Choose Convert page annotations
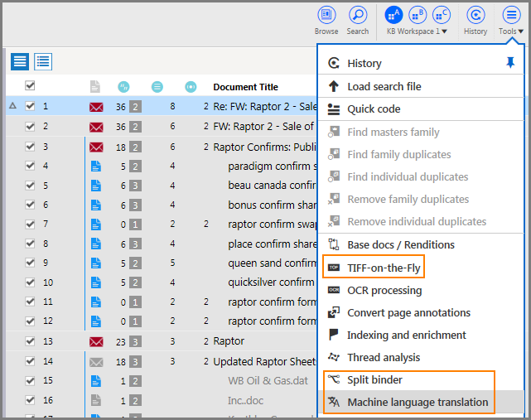This screenshot has width=531, height=420. (x=422, y=312)
